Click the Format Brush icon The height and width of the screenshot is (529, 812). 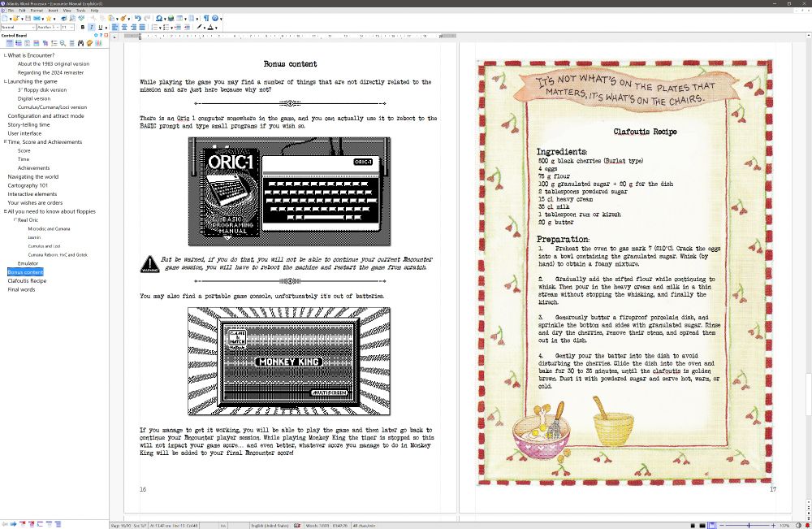tap(123, 18)
